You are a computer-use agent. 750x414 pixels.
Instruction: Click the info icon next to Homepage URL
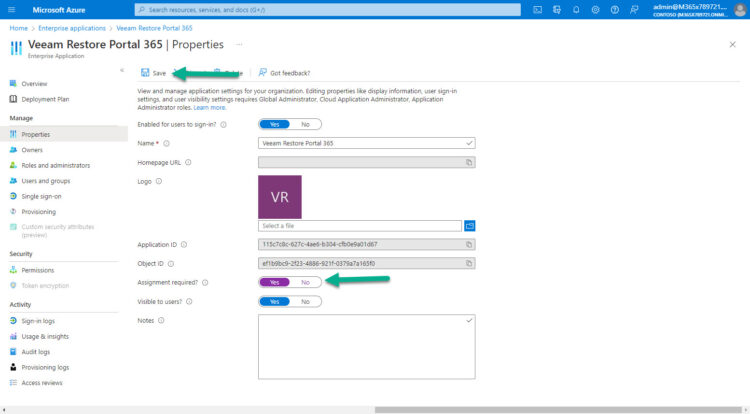[x=188, y=162]
